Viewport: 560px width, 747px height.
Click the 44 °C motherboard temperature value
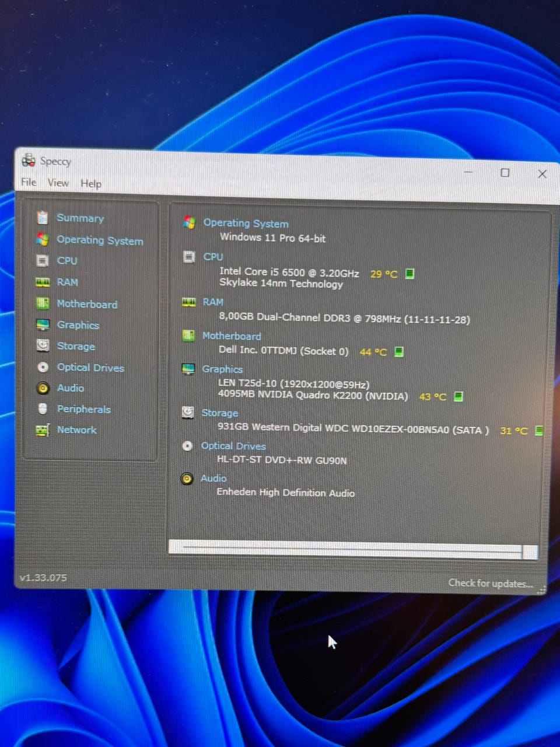(373, 352)
